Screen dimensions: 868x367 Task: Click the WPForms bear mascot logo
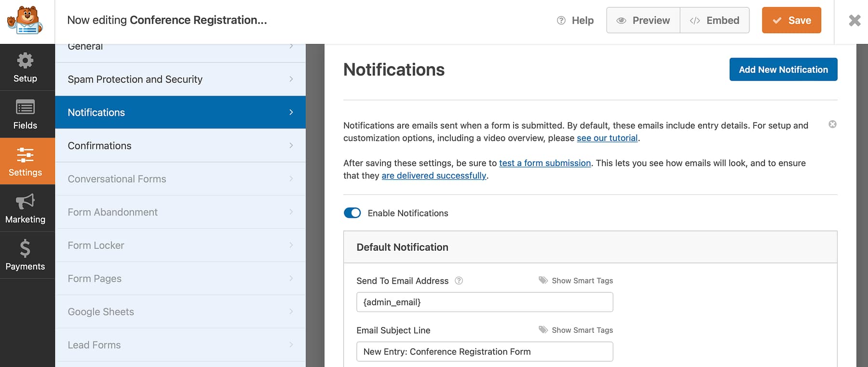pyautogui.click(x=26, y=21)
